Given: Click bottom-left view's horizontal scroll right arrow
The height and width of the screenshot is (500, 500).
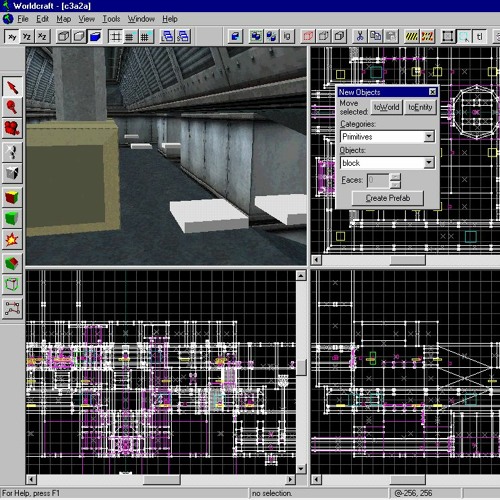Looking at the screenshot, I should tap(290, 479).
